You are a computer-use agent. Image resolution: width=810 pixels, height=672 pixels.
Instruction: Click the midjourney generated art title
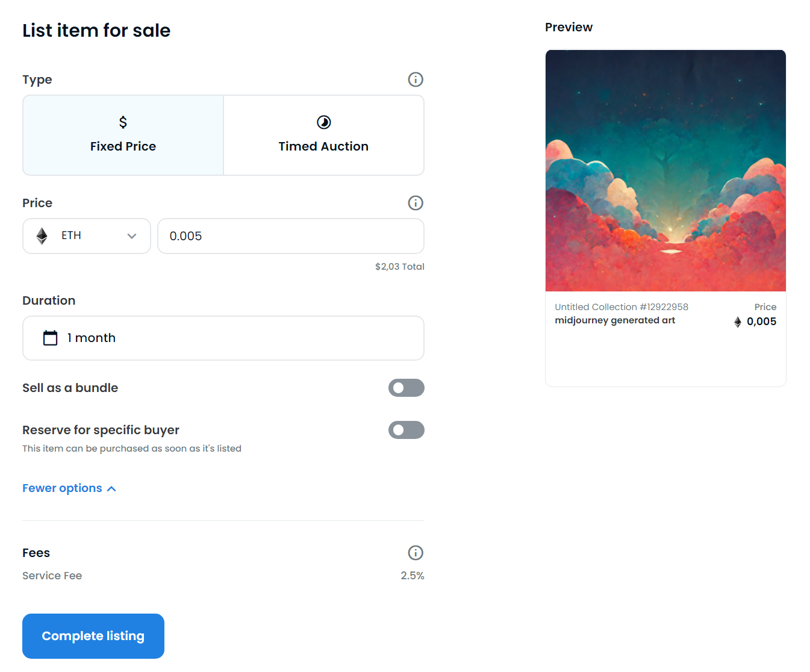pos(615,320)
